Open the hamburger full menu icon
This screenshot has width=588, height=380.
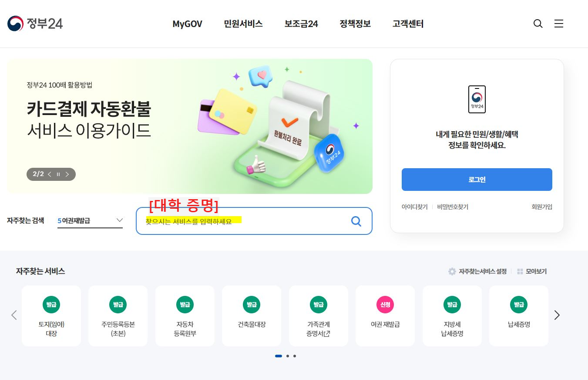[559, 24]
